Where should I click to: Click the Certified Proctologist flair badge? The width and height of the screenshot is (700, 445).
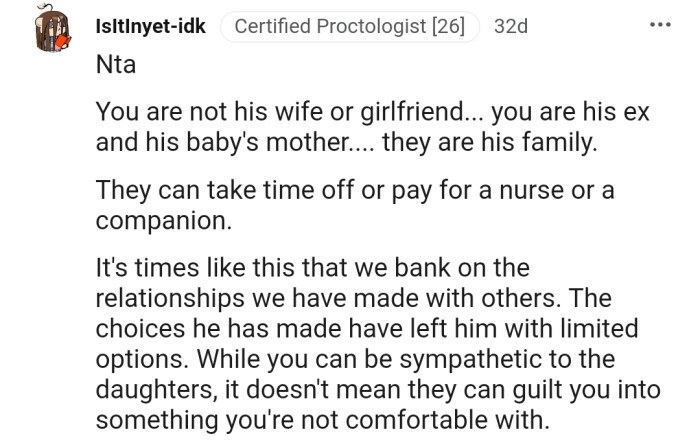tap(349, 27)
